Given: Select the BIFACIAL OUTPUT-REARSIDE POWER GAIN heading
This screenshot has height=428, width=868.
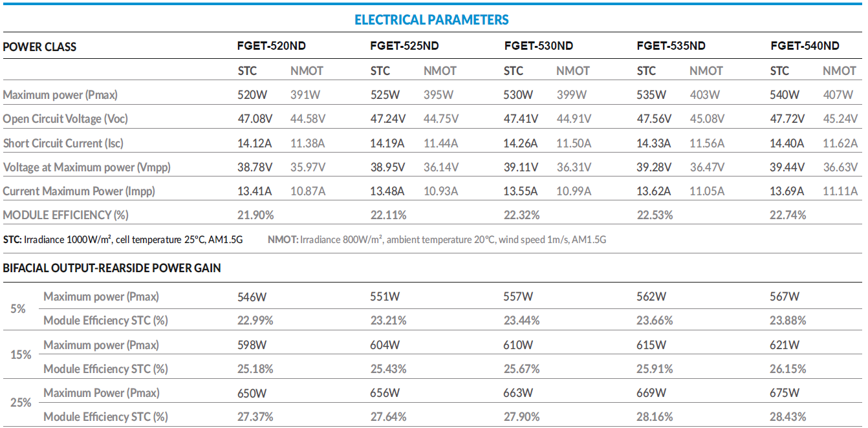Looking at the screenshot, I should click(112, 268).
